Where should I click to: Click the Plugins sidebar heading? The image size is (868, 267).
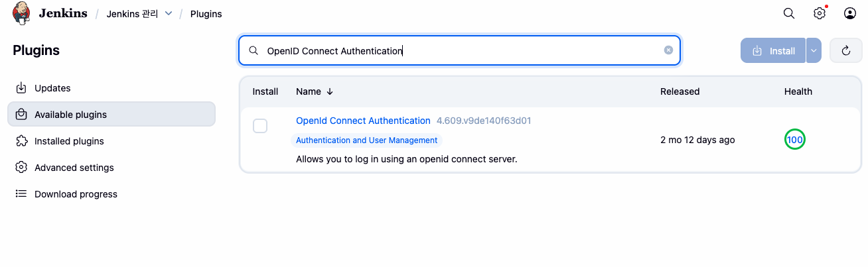(36, 50)
